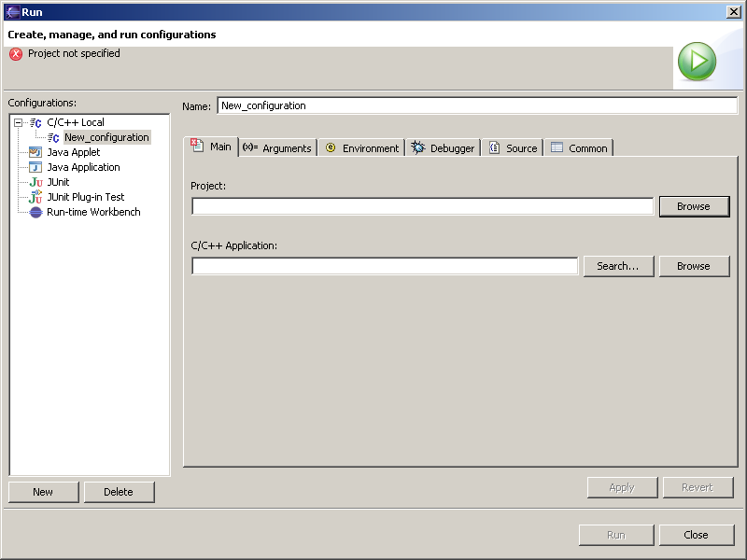Go to the Source tab
Viewport: 747px width, 560px height.
(x=513, y=147)
